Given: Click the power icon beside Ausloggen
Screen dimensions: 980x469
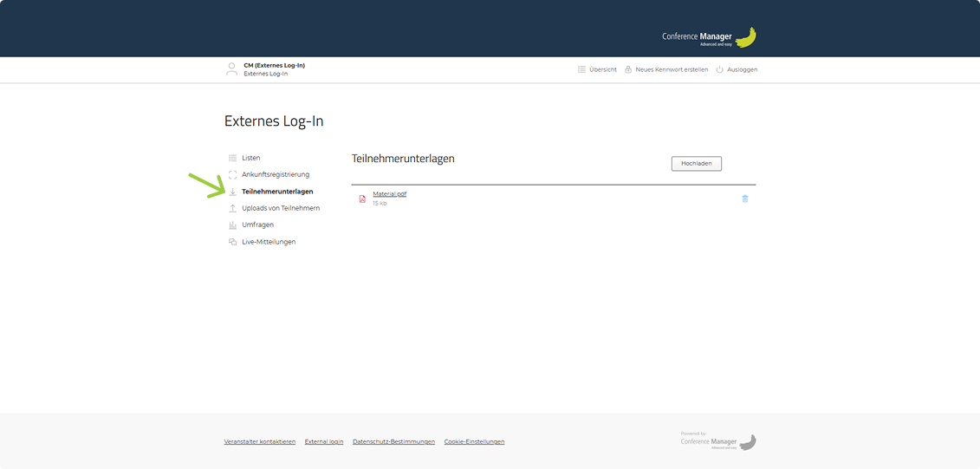Looking at the screenshot, I should coord(719,69).
